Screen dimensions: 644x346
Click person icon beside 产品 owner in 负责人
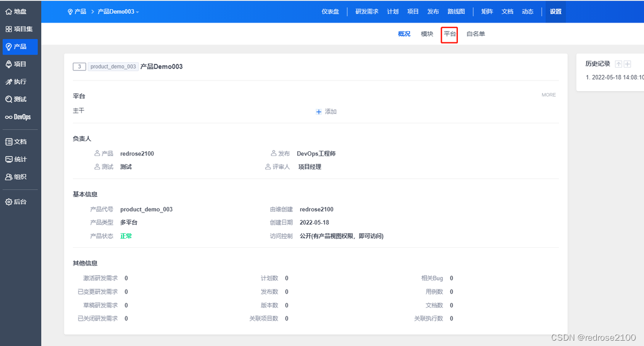97,153
